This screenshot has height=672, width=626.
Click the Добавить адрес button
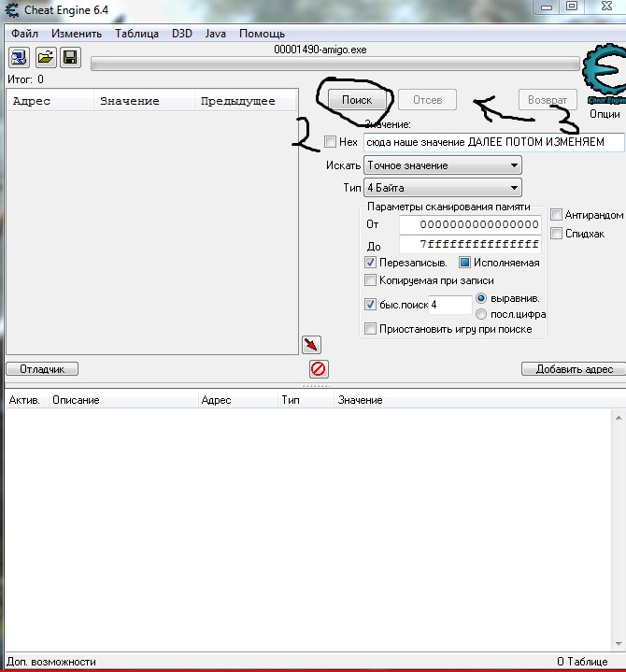click(575, 369)
